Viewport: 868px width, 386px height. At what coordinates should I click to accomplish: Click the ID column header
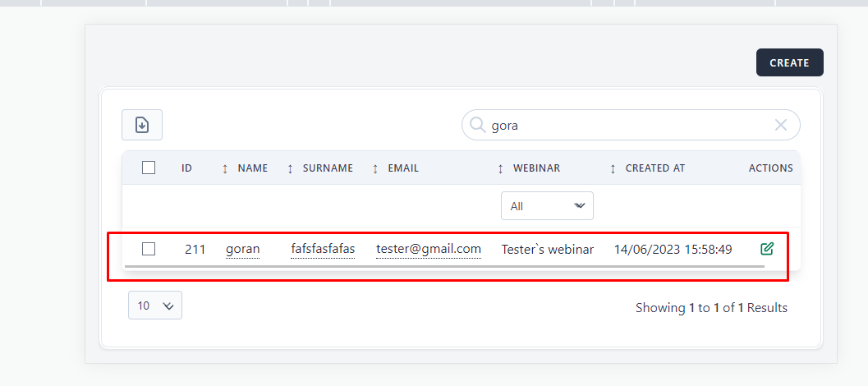(x=187, y=168)
